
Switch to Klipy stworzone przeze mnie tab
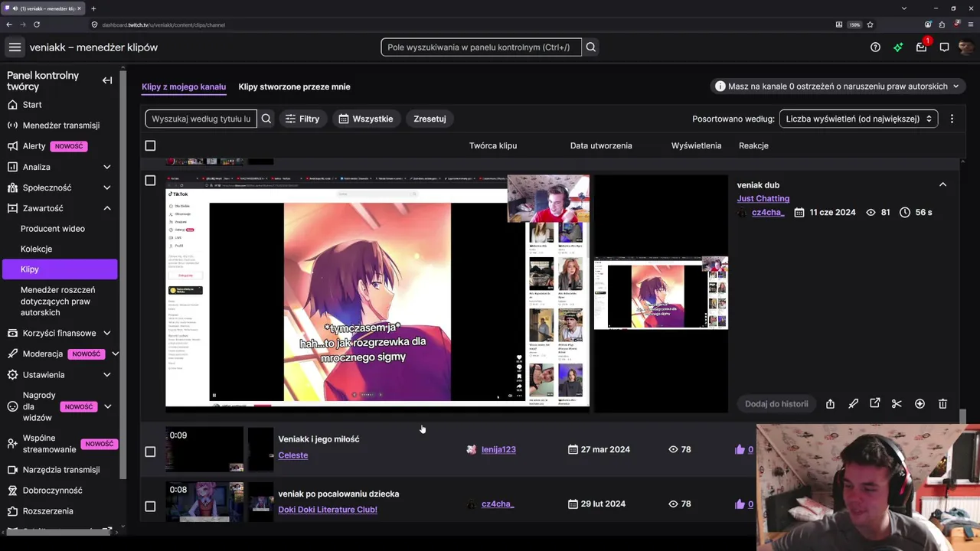(x=294, y=86)
